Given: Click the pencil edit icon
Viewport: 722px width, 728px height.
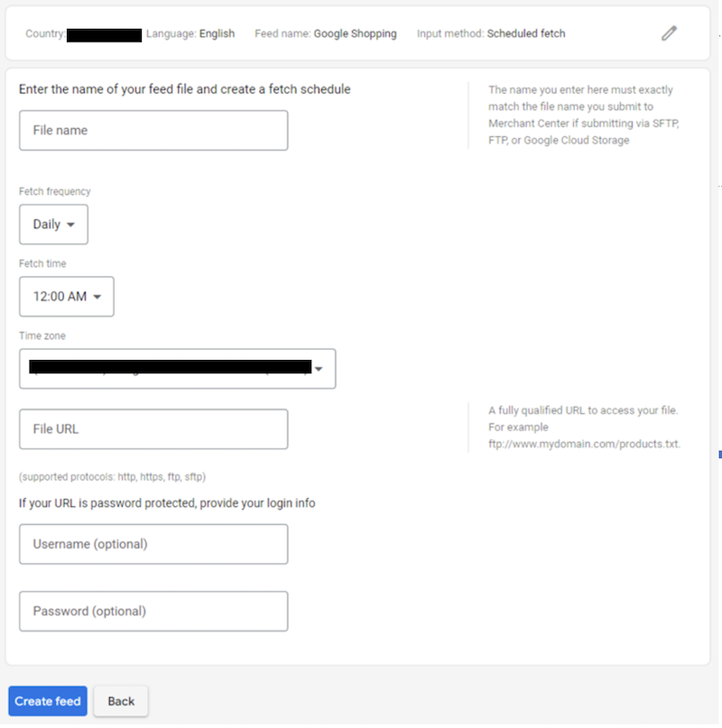Looking at the screenshot, I should (669, 33).
